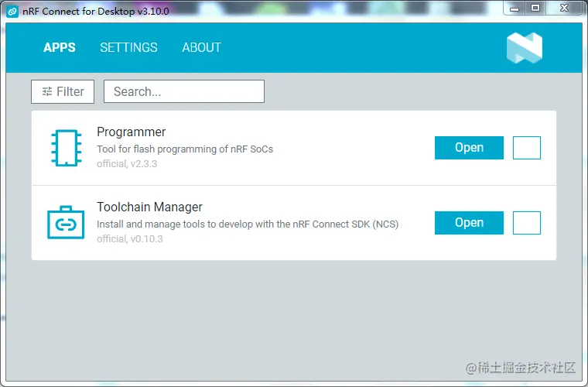Image resolution: width=588 pixels, height=387 pixels.
Task: Close the nRF Connect window
Action: 564,9
